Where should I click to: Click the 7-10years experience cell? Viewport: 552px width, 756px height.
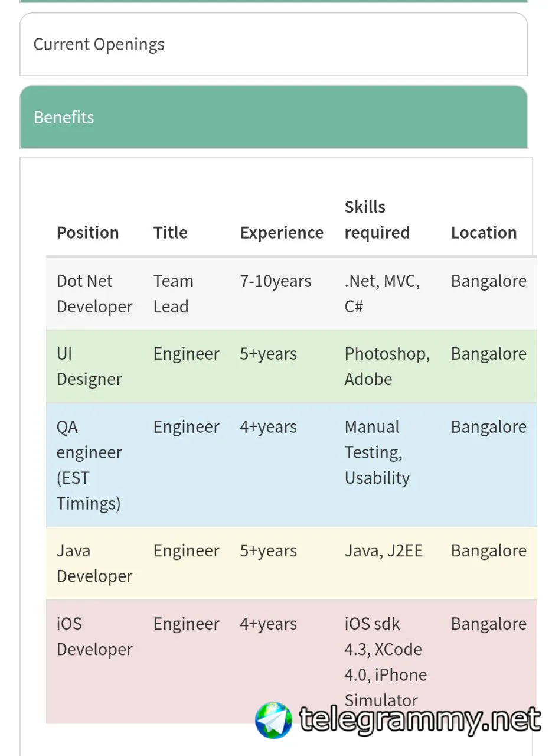click(x=275, y=281)
